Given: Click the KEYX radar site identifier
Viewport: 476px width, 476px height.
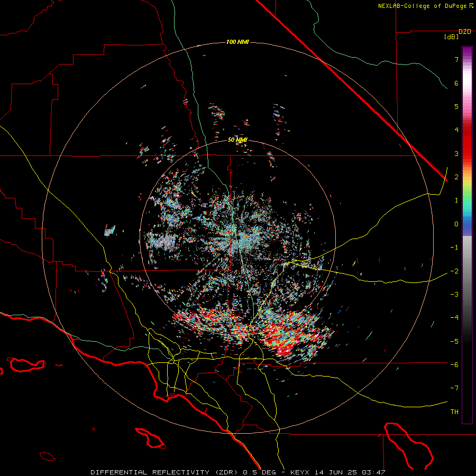Looking at the screenshot, I should tap(300, 472).
